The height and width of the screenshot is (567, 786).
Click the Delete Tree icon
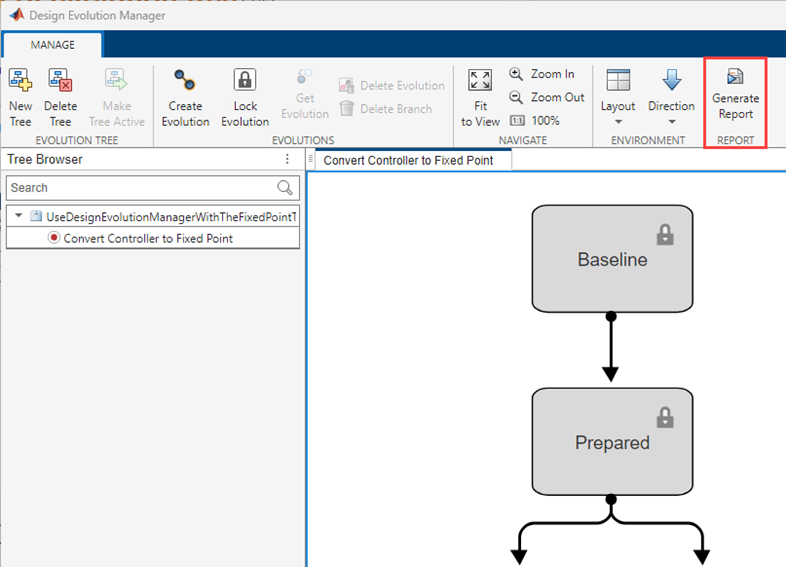(60, 80)
